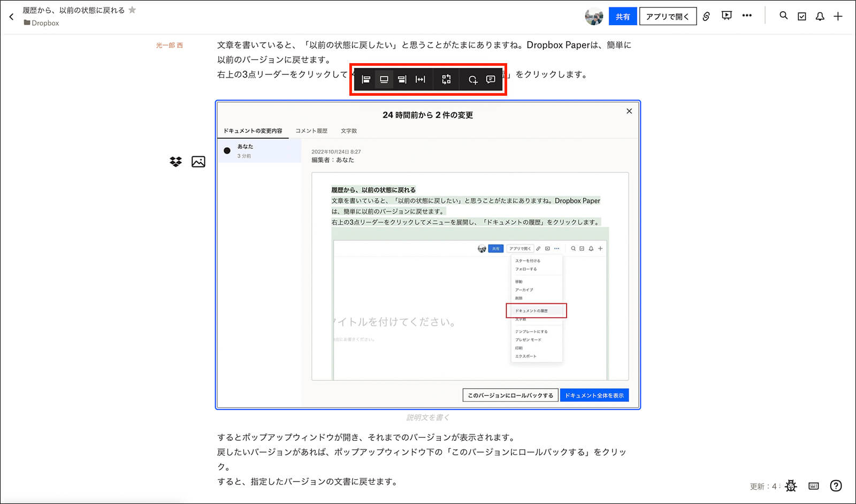Click the user avatar in header
This screenshot has height=504, width=856.
(594, 17)
